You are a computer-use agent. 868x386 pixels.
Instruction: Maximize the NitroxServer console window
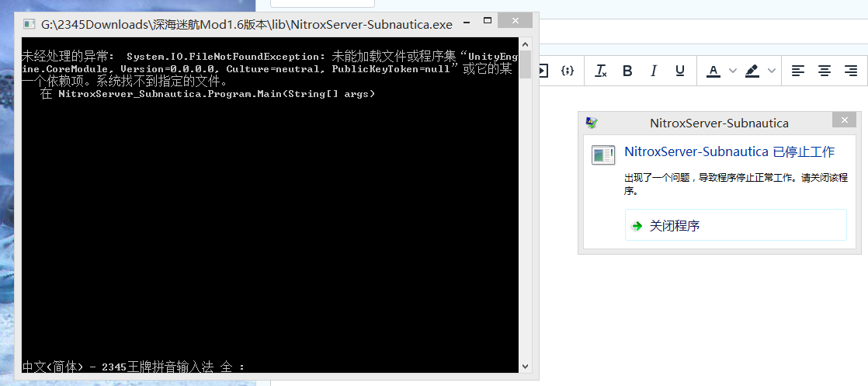[487, 21]
